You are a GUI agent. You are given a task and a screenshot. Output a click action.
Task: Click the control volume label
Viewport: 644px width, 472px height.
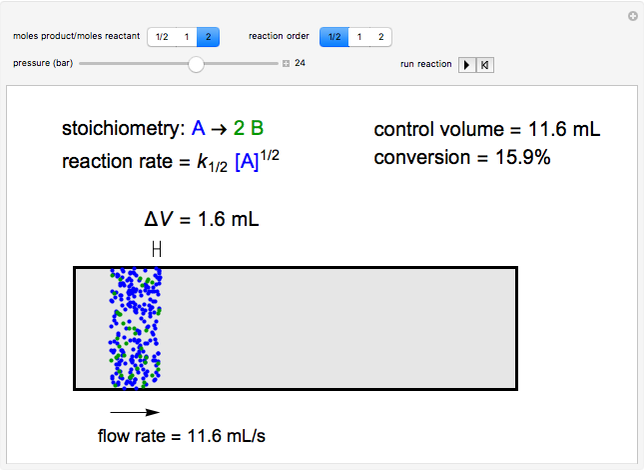coord(486,129)
